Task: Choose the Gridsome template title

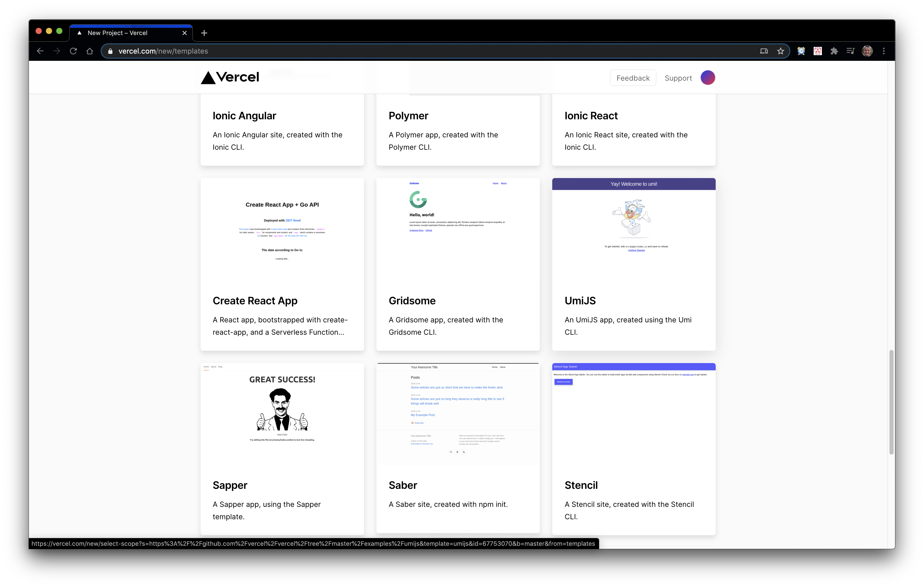Action: [412, 301]
